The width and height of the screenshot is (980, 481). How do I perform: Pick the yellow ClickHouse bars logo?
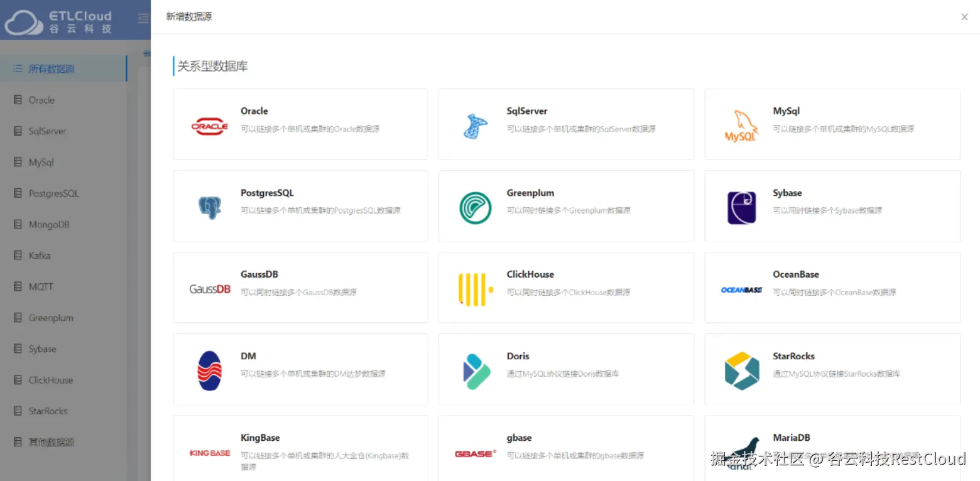point(476,289)
